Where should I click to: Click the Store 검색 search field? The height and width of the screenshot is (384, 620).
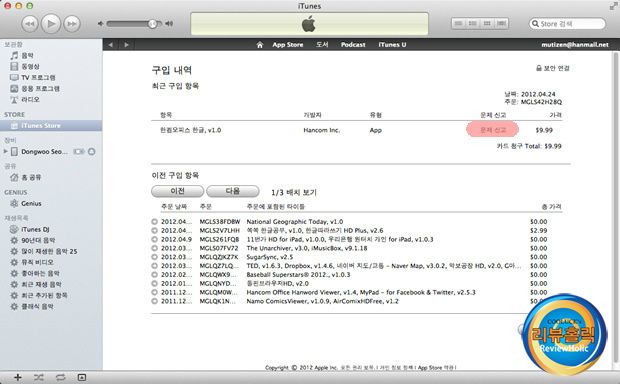click(x=567, y=24)
